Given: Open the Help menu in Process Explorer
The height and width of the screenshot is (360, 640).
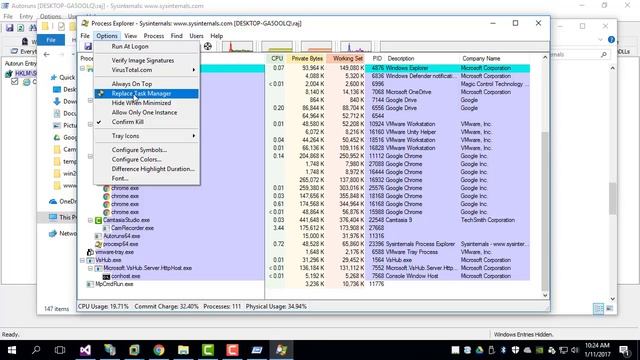Looking at the screenshot, I should [216, 36].
